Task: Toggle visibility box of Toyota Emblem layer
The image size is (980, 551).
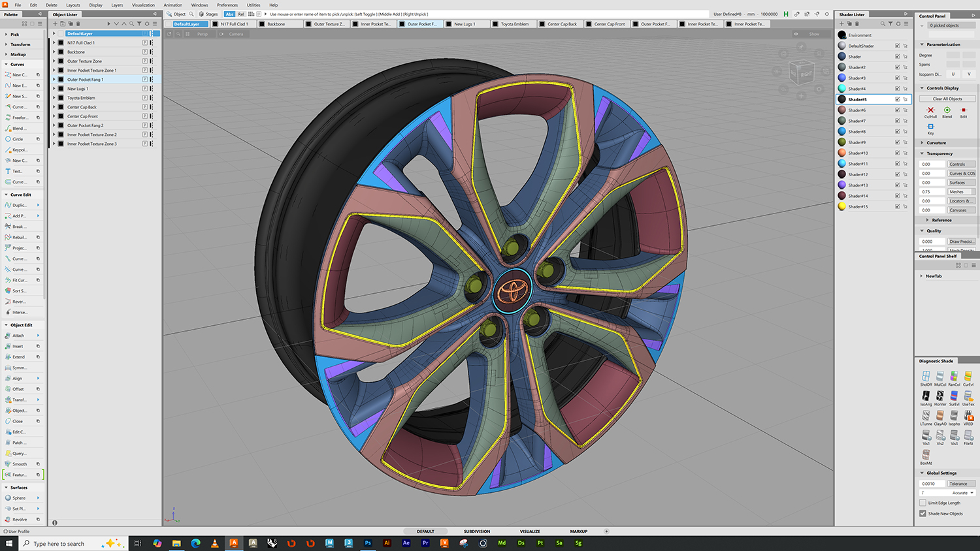Action: [61, 98]
